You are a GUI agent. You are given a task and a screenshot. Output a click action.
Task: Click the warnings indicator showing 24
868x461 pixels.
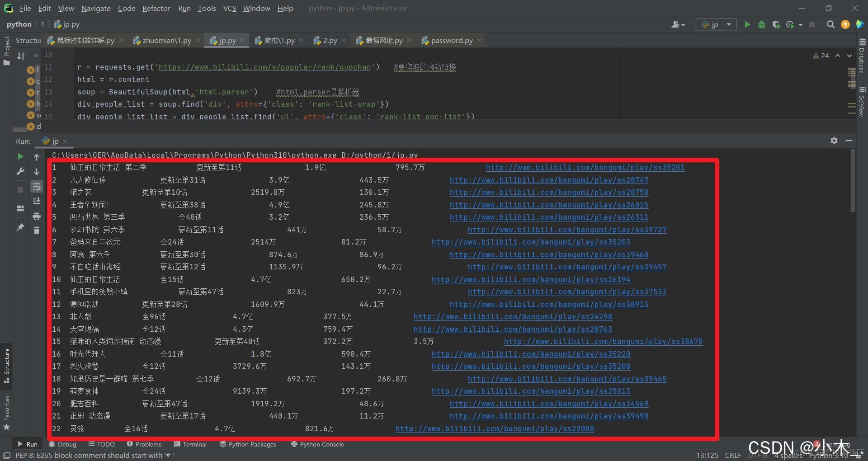(x=821, y=56)
